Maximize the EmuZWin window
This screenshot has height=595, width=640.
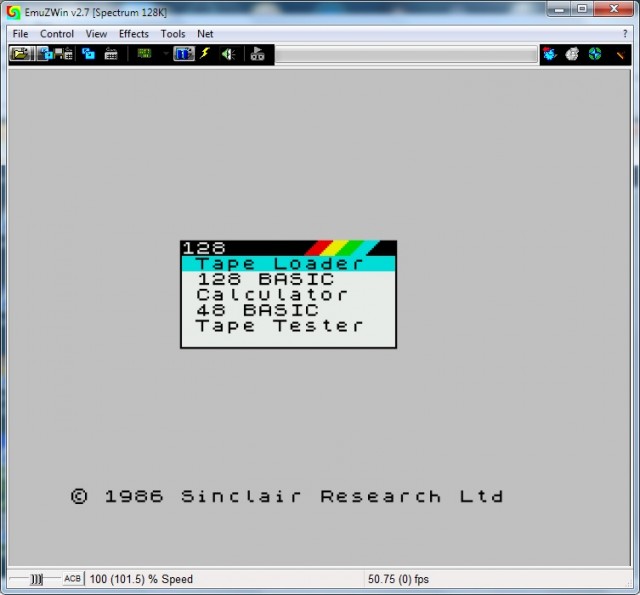pos(582,9)
